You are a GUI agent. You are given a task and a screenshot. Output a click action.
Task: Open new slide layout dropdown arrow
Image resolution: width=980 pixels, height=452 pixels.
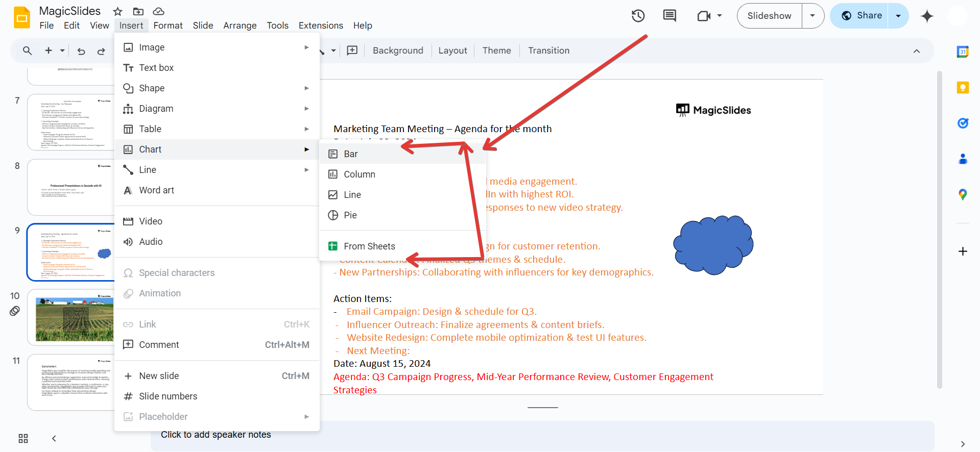tap(62, 51)
